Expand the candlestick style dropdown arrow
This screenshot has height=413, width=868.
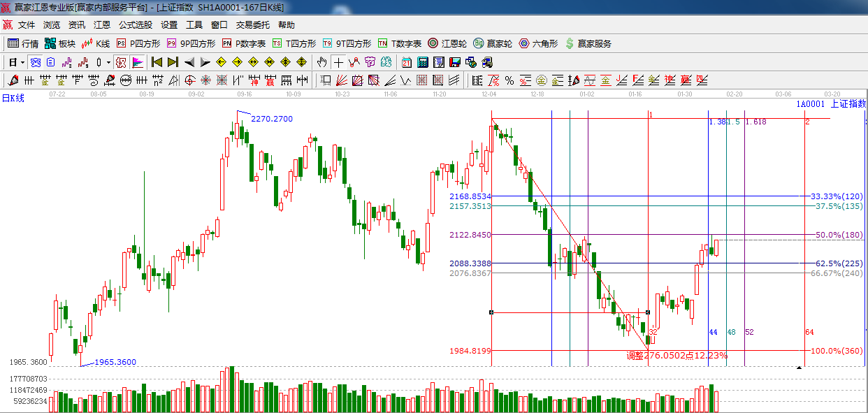[108, 62]
